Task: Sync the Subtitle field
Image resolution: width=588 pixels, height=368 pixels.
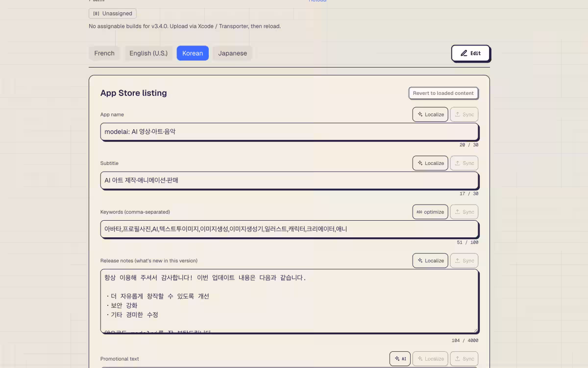Action: coord(464,163)
